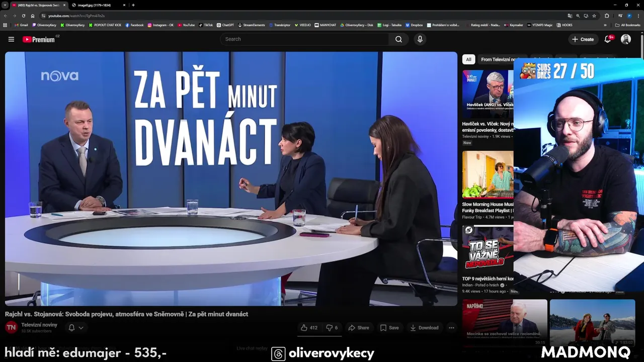Viewport: 644px width, 362px height.
Task: Open the ChatGPT bookmark
Action: pyautogui.click(x=225, y=25)
